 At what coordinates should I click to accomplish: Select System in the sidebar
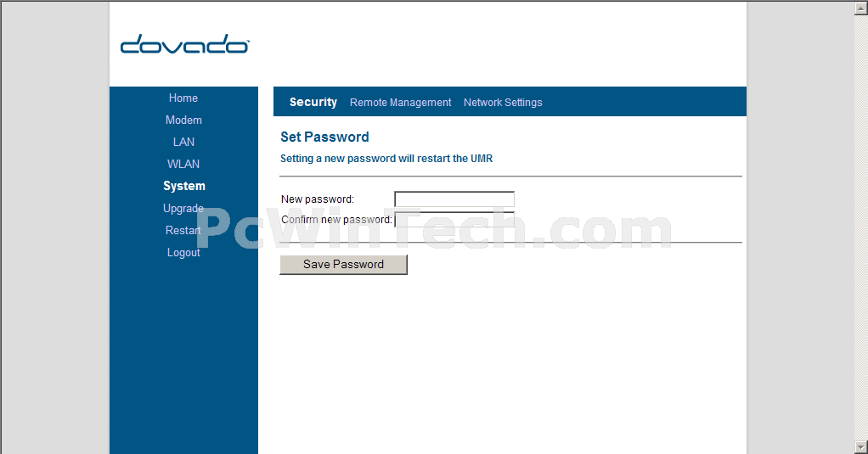pos(183,186)
